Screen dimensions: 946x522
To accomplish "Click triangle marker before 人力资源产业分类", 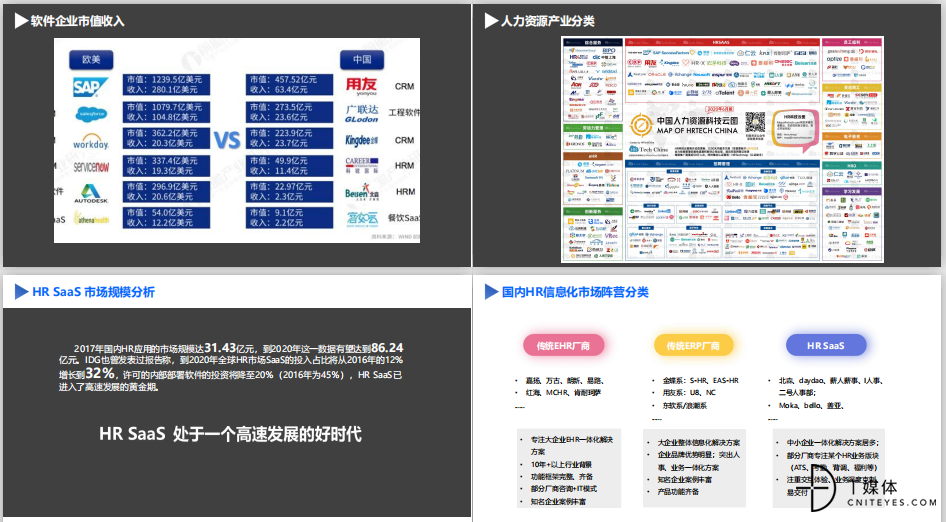I will tap(491, 21).
